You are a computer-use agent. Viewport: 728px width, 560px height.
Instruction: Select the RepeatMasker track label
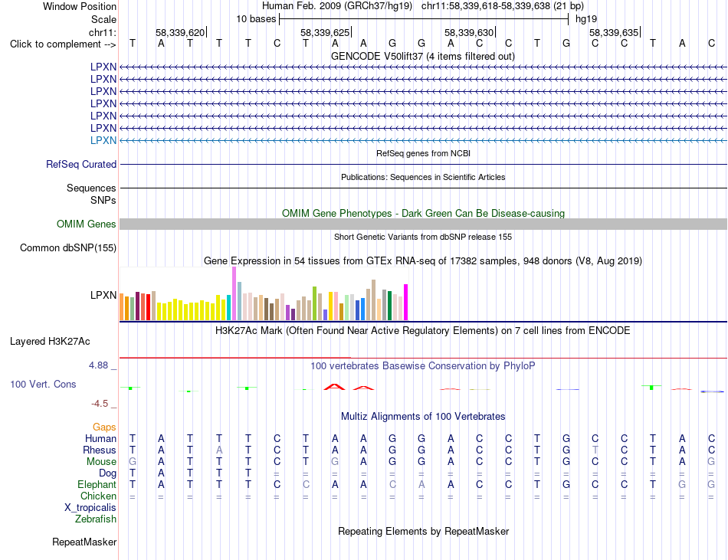[x=84, y=542]
